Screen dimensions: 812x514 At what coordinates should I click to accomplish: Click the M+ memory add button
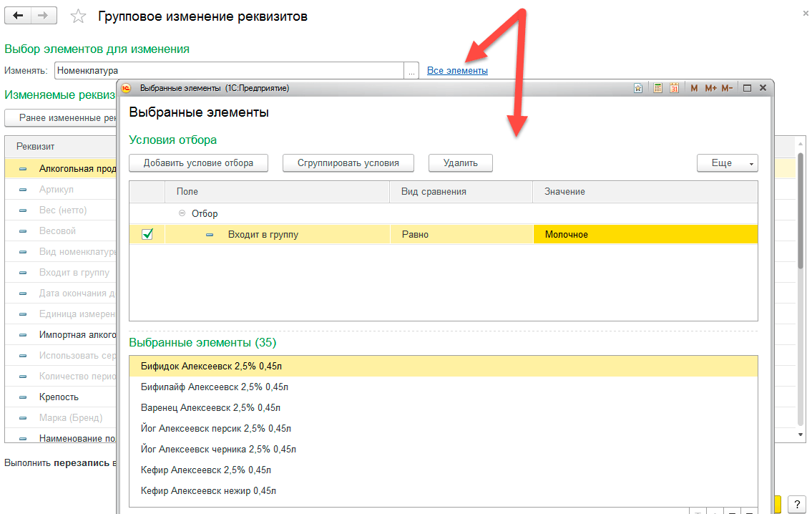710,88
